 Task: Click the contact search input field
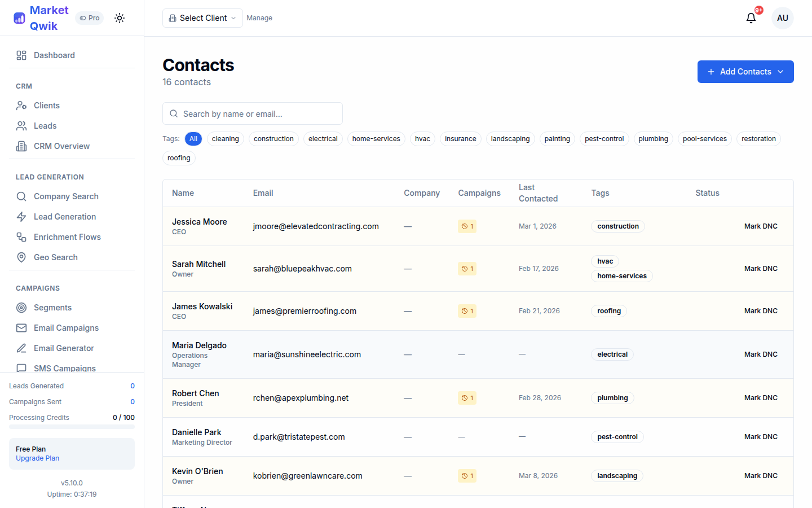click(252, 113)
